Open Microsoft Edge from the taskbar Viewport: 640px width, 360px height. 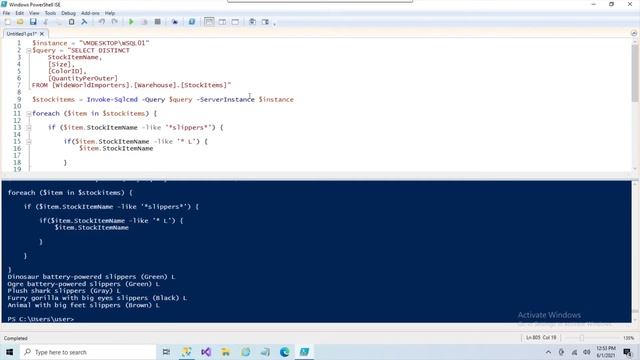pyautogui.click(x=284, y=352)
